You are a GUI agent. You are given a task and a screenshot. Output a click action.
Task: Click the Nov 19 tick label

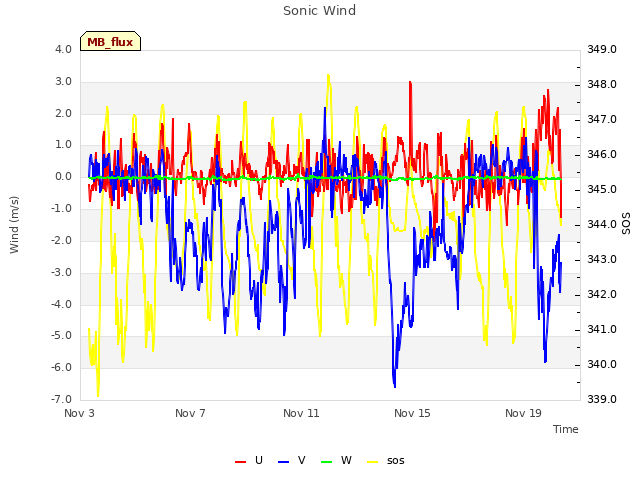click(523, 413)
